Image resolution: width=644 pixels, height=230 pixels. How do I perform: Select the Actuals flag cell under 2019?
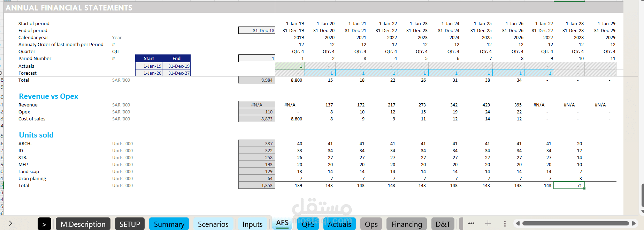[x=290, y=66]
